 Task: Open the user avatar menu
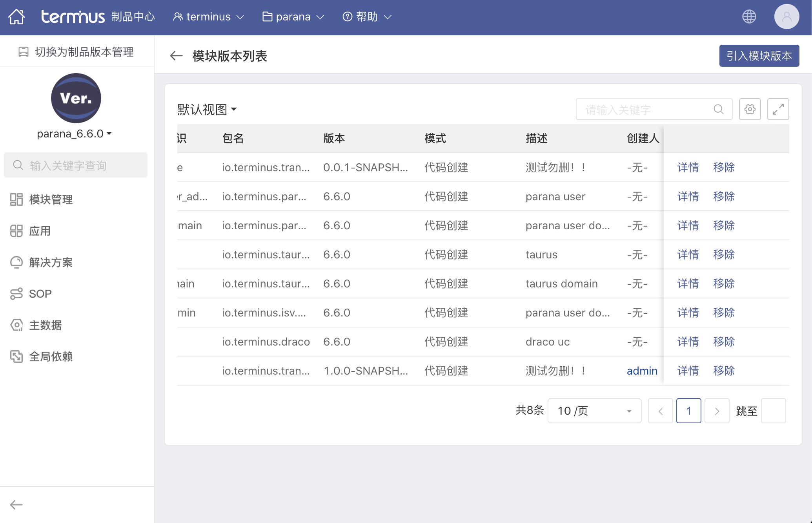(787, 16)
